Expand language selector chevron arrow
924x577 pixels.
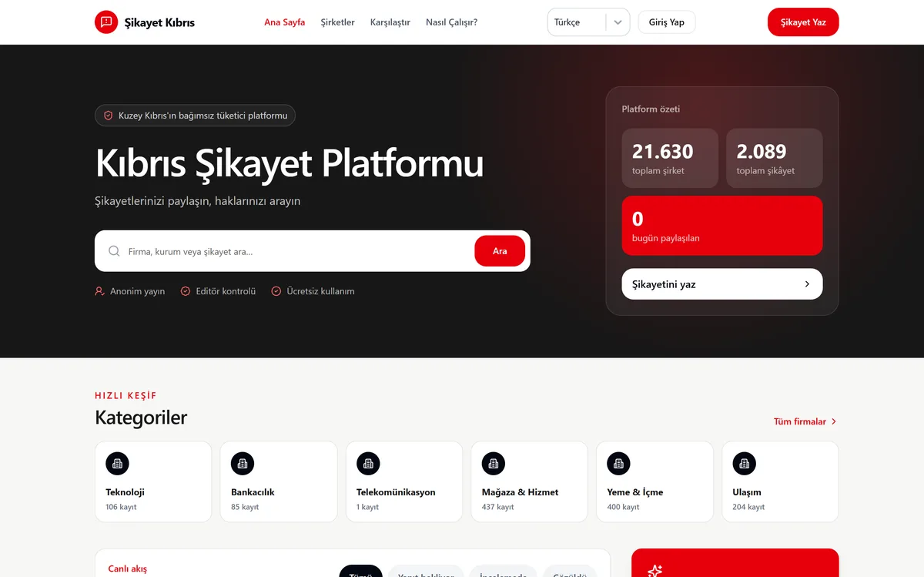point(618,22)
